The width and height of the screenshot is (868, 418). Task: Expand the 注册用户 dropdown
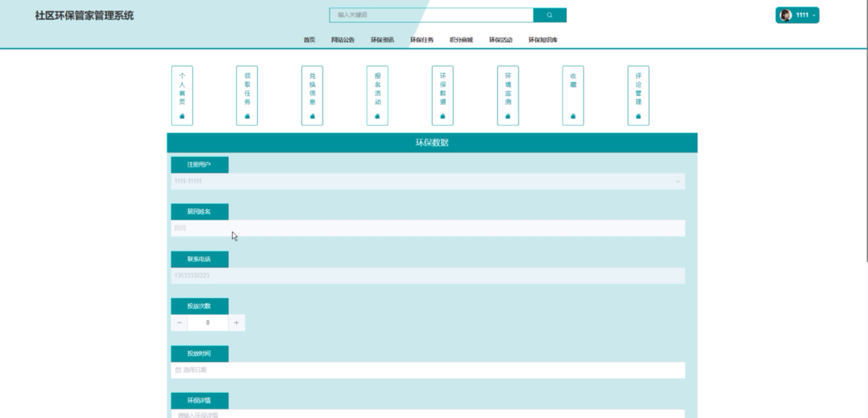(x=428, y=181)
